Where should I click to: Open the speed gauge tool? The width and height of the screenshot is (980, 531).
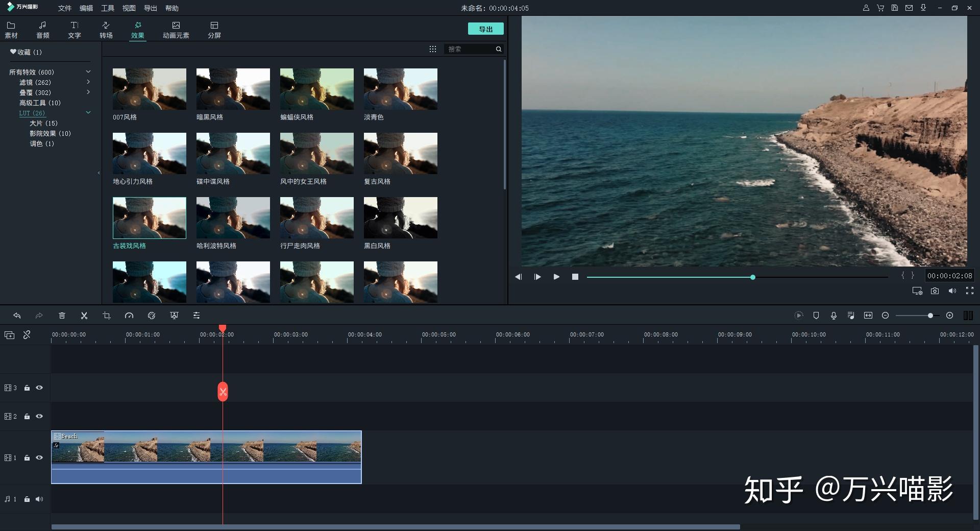pos(129,316)
